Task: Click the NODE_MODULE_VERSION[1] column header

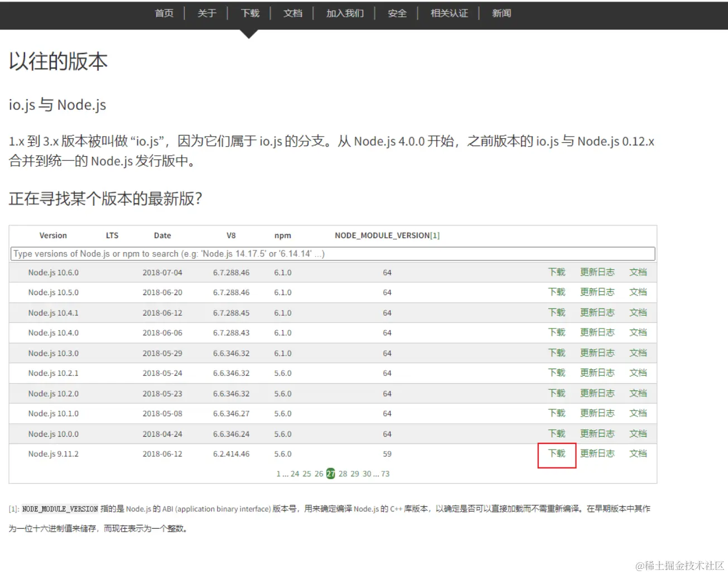Action: pyautogui.click(x=387, y=236)
